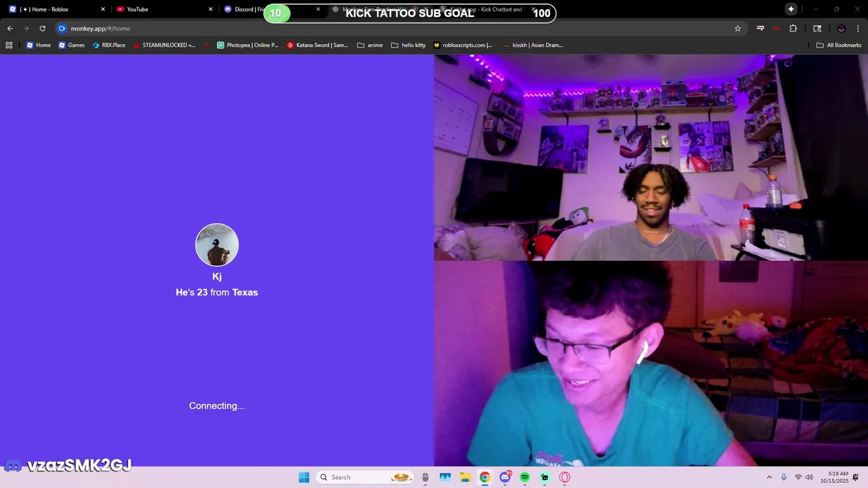Click the top partner video feed
The width and height of the screenshot is (868, 488).
651,157
